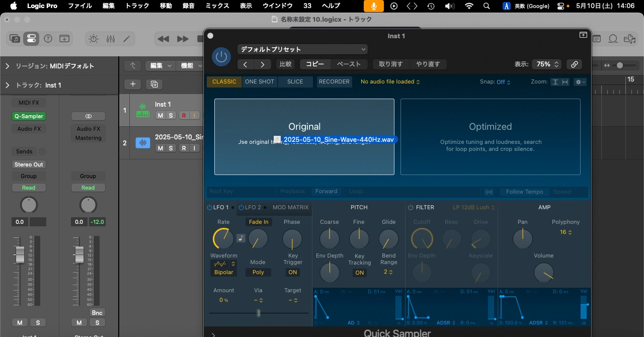Toggle the Quick Sampler plugin power button

point(221,56)
